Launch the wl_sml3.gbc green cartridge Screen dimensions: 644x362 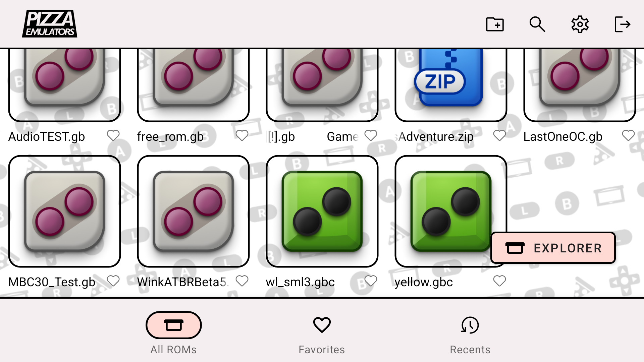click(322, 211)
